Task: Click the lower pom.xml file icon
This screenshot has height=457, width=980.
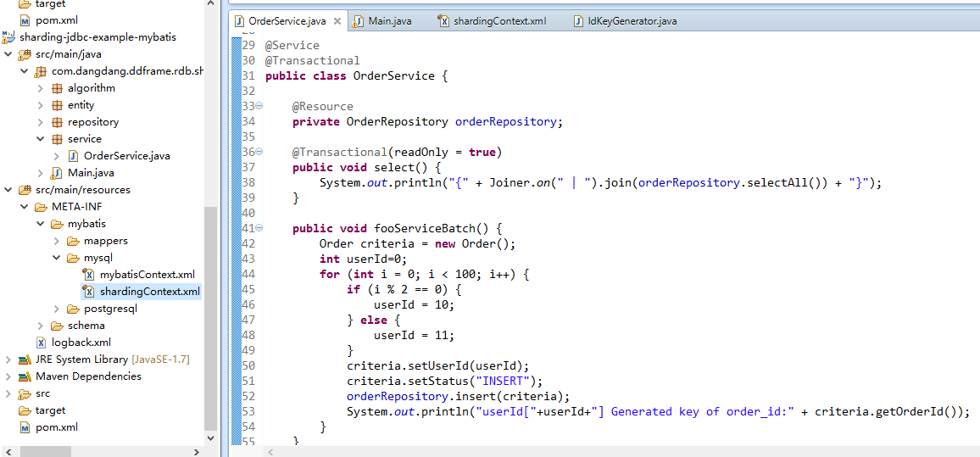Action: coord(25,427)
